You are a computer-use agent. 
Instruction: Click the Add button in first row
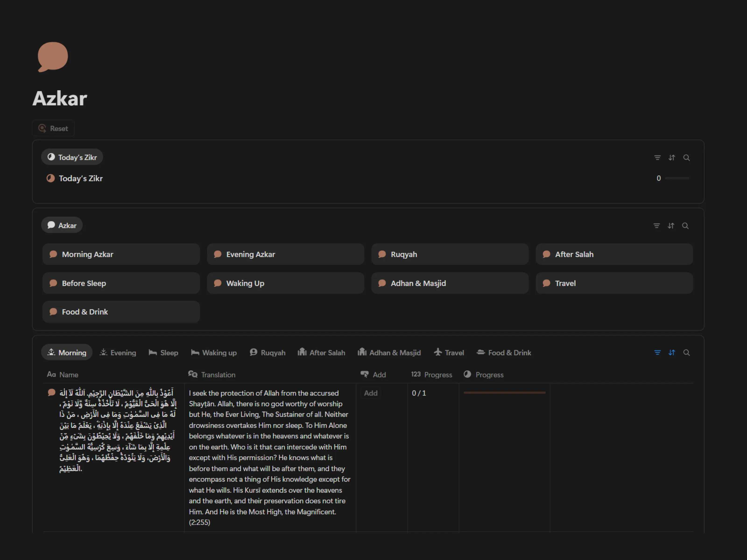click(370, 393)
